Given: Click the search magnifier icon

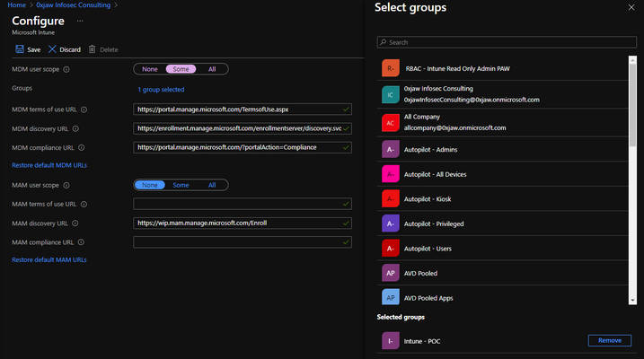Looking at the screenshot, I should 384,42.
